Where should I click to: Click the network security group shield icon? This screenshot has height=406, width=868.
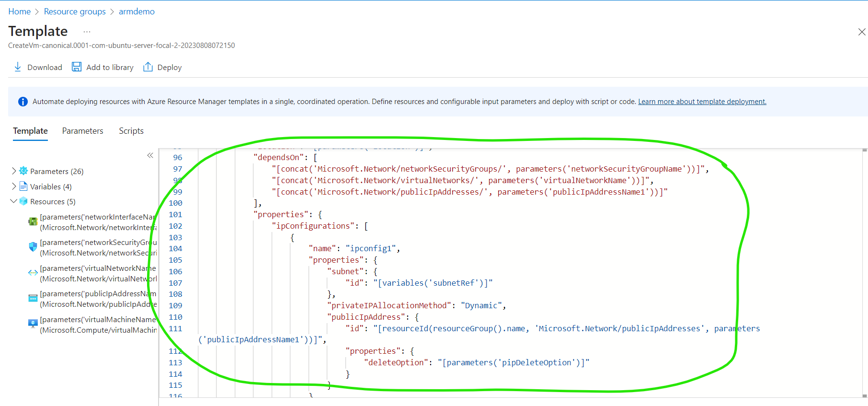click(33, 247)
